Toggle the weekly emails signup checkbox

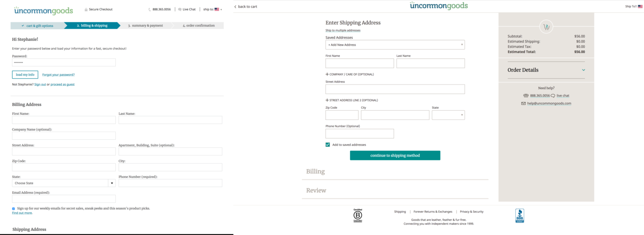13,209
